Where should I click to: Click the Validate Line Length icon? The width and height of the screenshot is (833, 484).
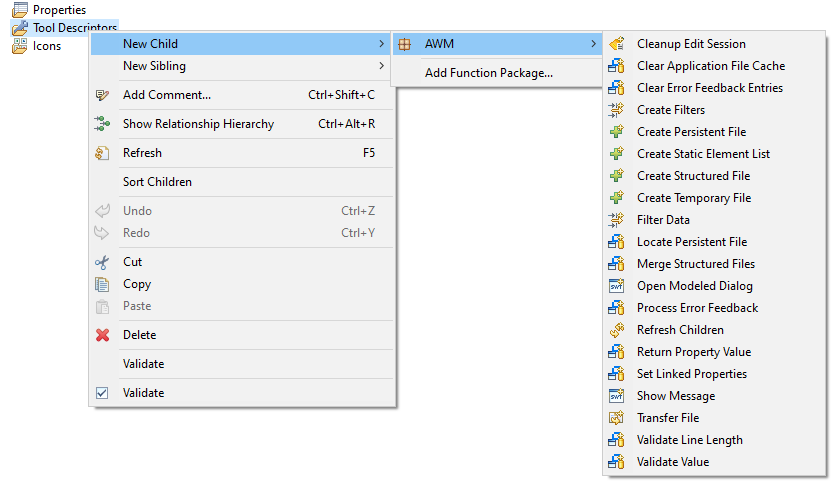(x=616, y=440)
